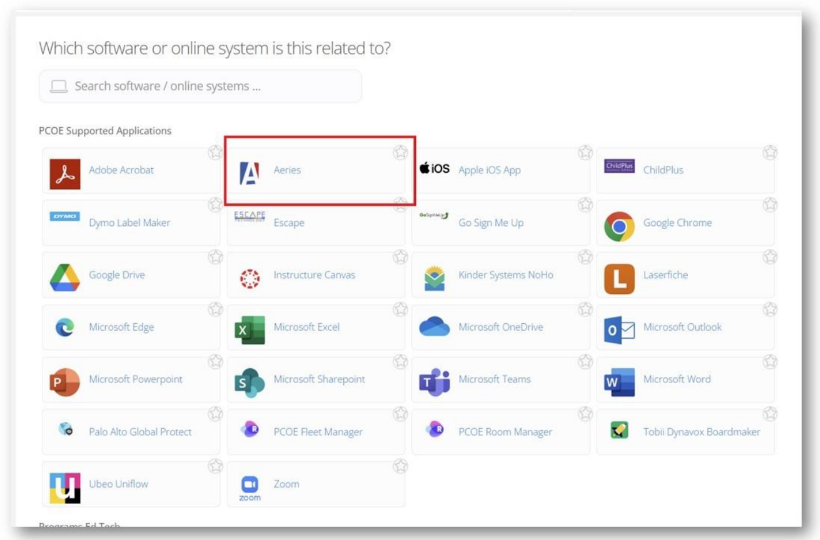Choose the Apple iOS App link
820x540 pixels.
click(489, 170)
